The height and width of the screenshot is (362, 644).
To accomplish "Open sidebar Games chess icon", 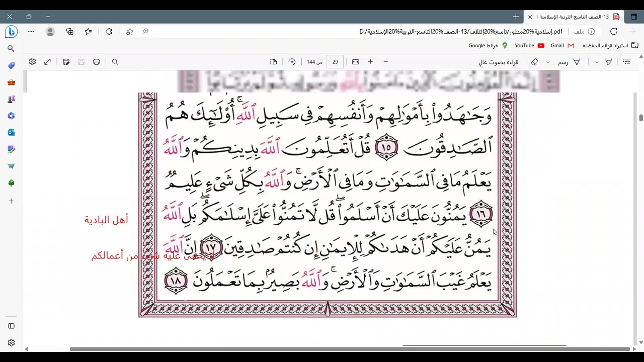I will click(x=11, y=99).
